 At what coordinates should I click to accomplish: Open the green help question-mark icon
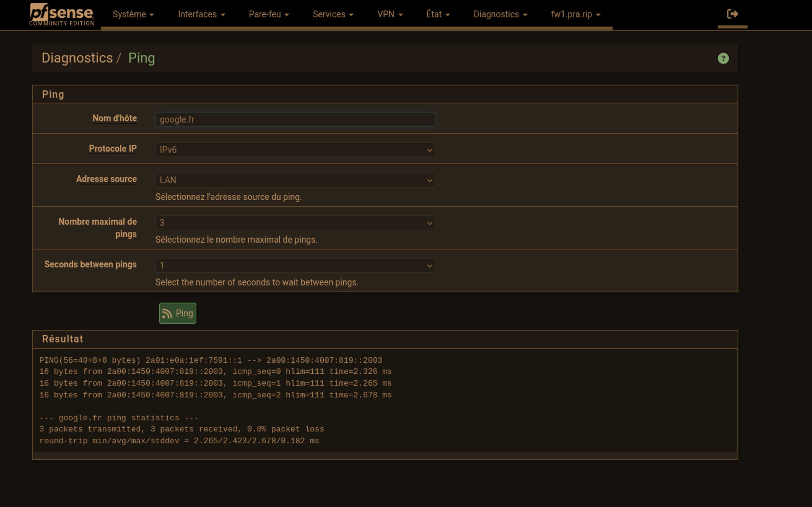click(x=723, y=58)
